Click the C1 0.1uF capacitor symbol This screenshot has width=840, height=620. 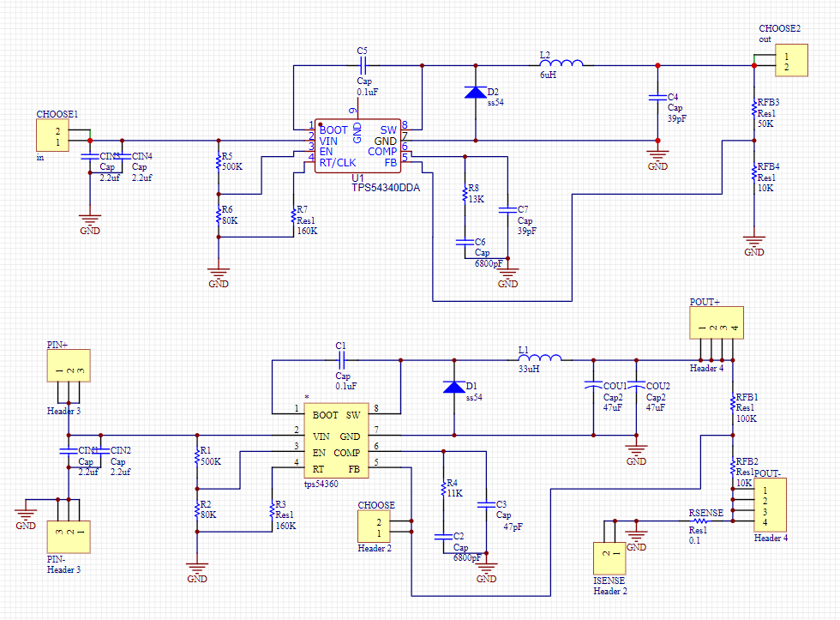coord(341,360)
